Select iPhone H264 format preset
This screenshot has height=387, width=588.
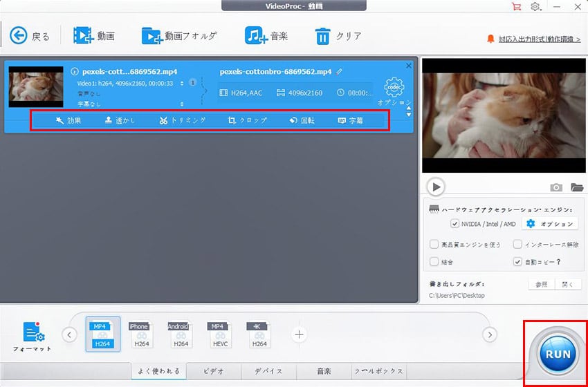(141, 334)
